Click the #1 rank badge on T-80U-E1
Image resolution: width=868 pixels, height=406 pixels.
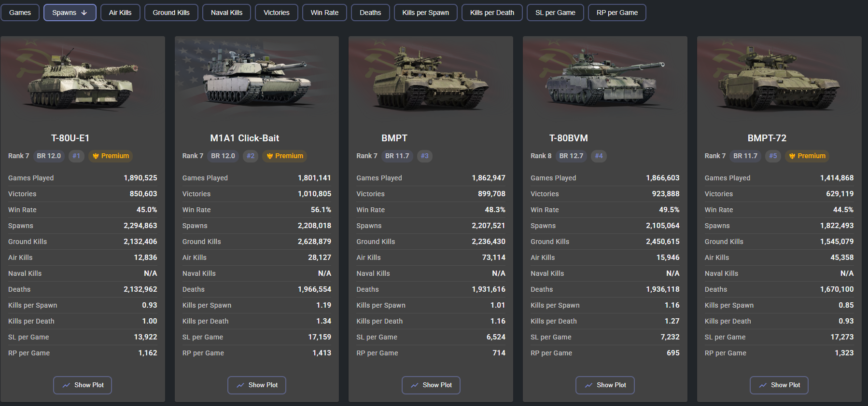[x=76, y=156]
